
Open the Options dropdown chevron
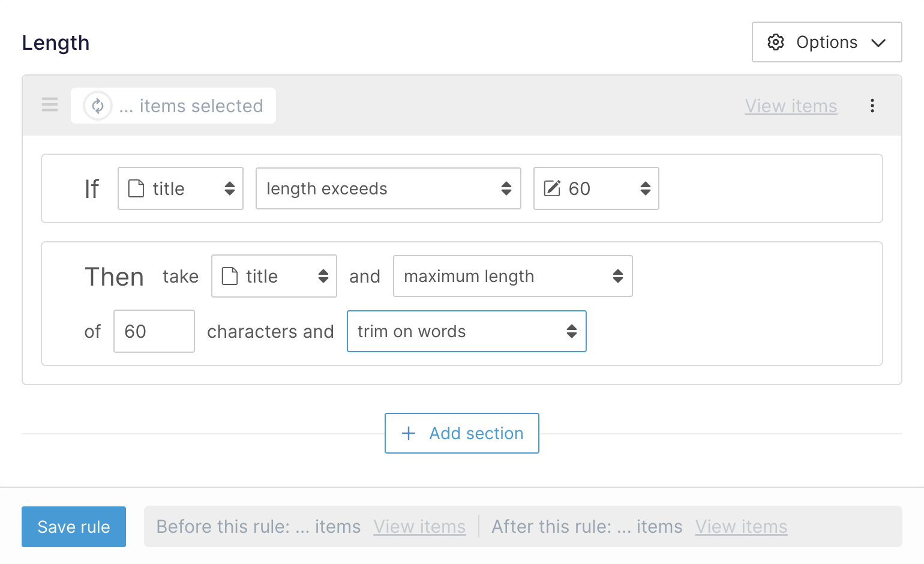[x=878, y=43]
